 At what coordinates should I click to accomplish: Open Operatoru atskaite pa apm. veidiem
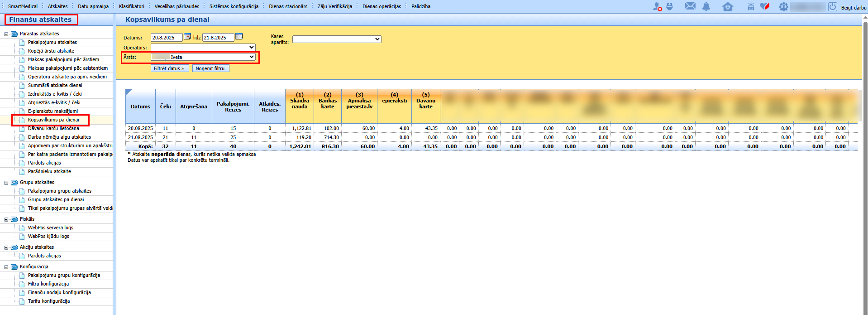point(67,77)
